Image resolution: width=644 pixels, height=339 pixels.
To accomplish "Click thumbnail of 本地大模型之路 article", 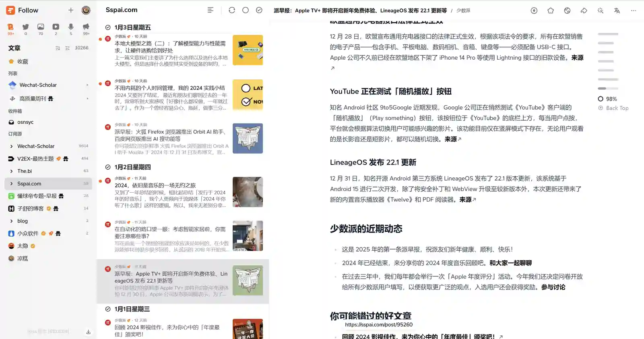I will pos(248,50).
